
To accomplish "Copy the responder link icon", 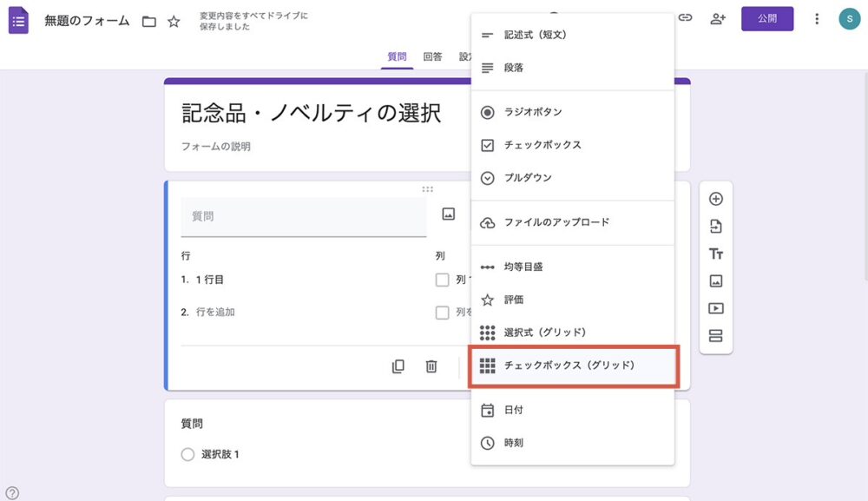I will pyautogui.click(x=686, y=17).
